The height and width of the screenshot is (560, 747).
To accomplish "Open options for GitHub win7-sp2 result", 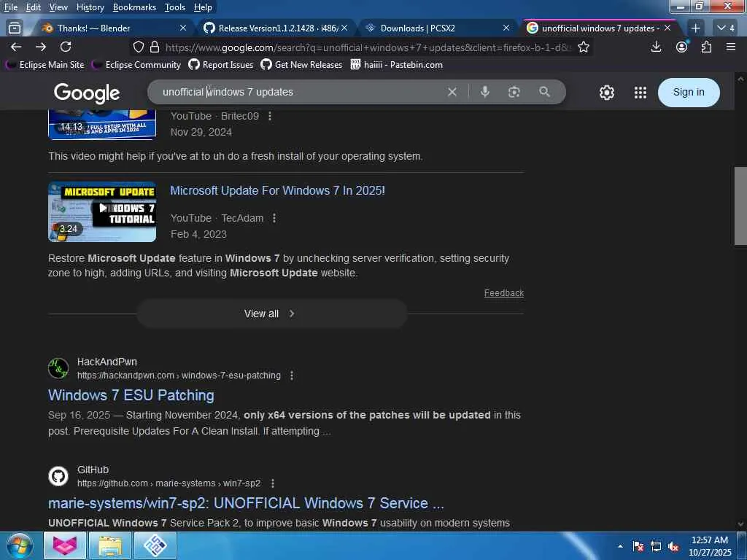I will [273, 483].
